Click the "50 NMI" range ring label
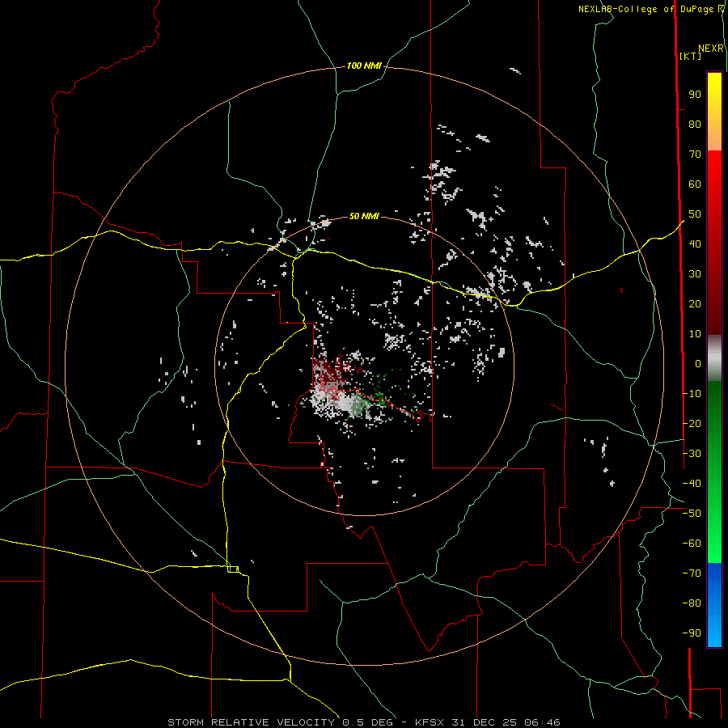Image resolution: width=728 pixels, height=728 pixels. (x=364, y=216)
